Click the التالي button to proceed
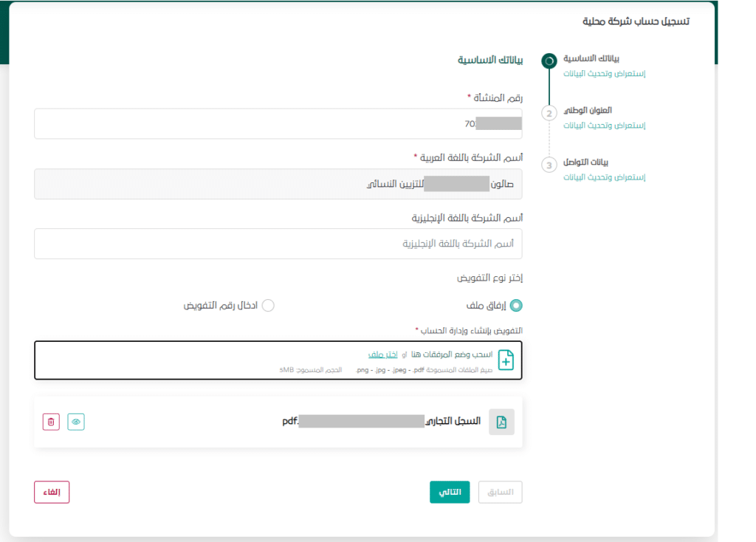The image size is (756, 542). (450, 492)
